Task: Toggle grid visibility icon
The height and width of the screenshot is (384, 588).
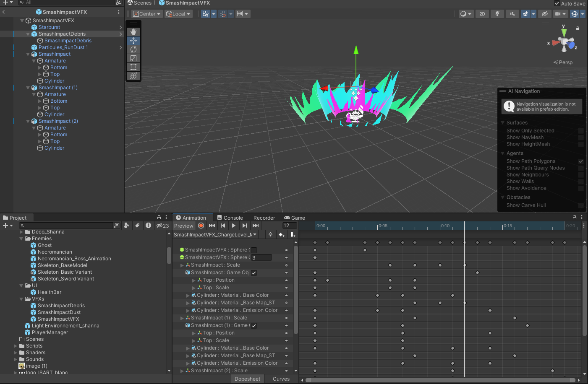Action: click(x=206, y=14)
